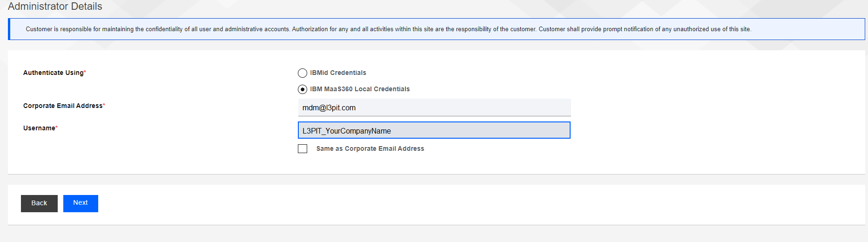Click the 'Username' field label
This screenshot has width=868, height=242.
point(39,128)
